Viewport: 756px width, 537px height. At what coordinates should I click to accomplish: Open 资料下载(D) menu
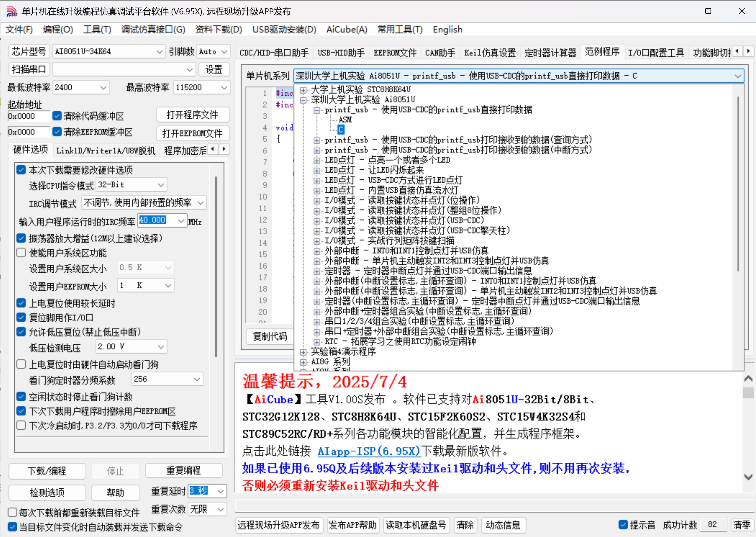click(x=218, y=30)
